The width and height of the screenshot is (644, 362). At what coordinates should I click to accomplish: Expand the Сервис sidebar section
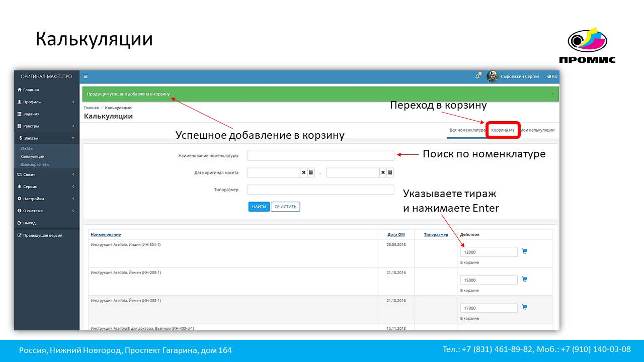[x=46, y=187]
